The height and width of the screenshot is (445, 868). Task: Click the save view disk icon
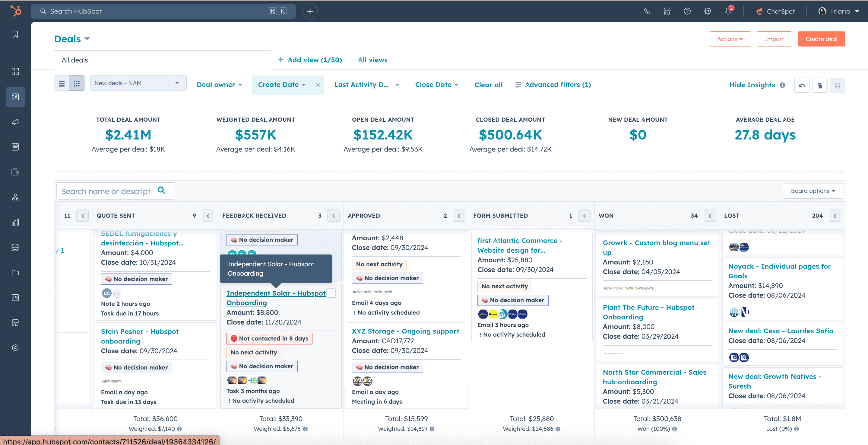(x=837, y=85)
